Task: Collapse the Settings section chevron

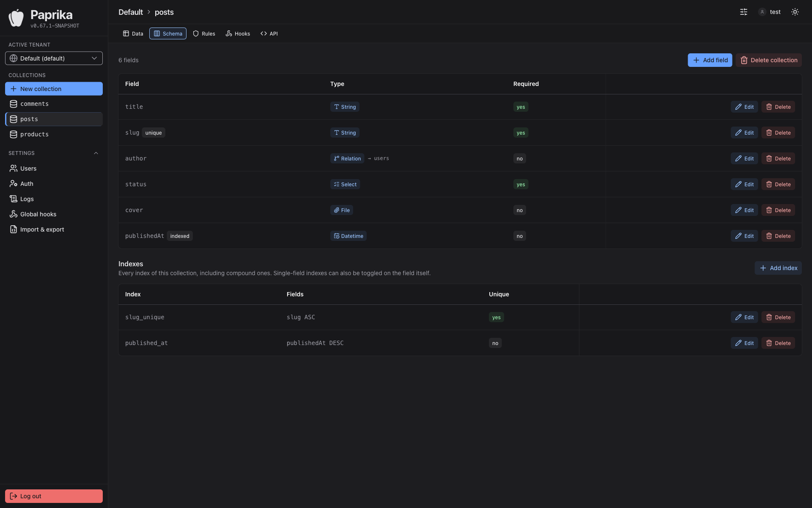Action: click(96, 153)
